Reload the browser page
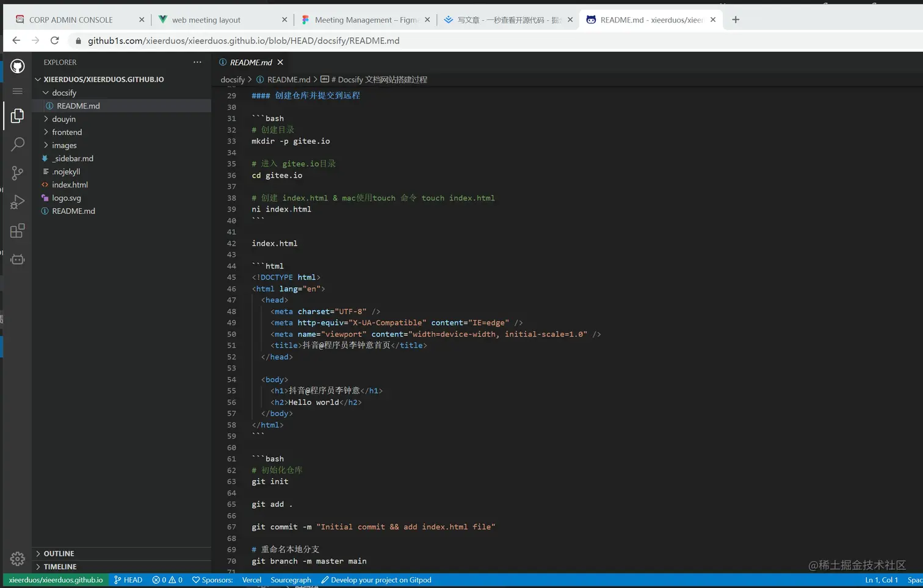The image size is (923, 588). tap(54, 41)
